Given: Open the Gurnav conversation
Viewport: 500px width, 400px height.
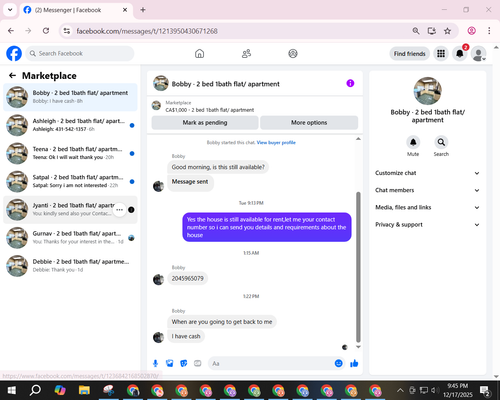Looking at the screenshot, I should point(70,238).
